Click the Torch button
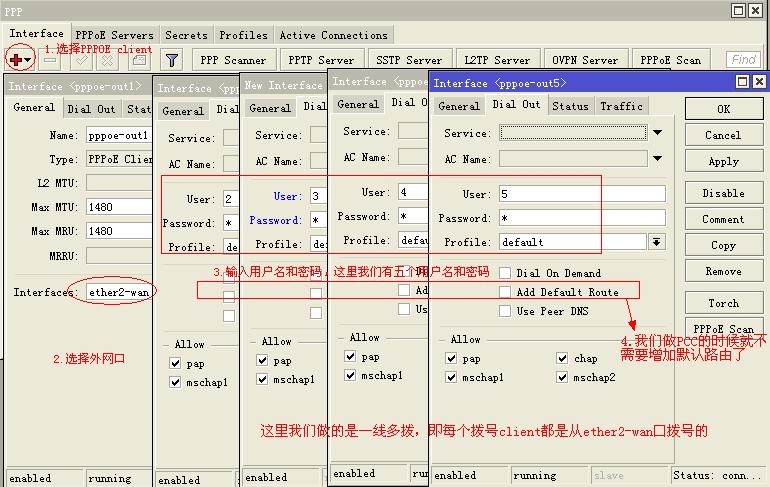This screenshot has width=770, height=487. [x=724, y=303]
